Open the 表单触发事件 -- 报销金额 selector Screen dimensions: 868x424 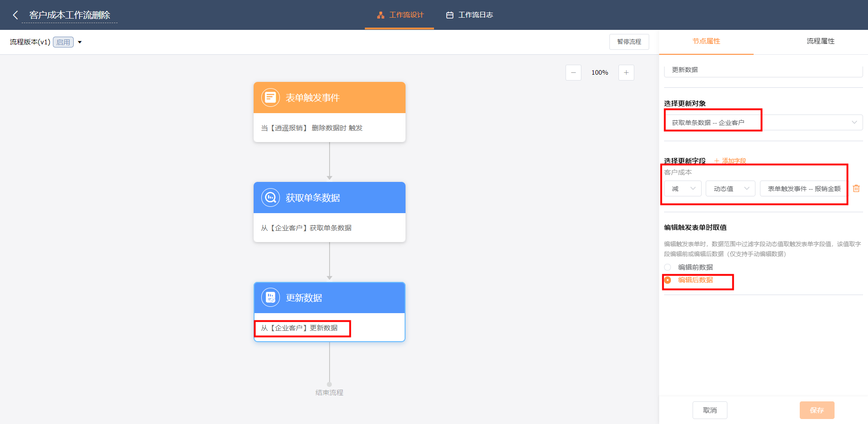coord(803,188)
